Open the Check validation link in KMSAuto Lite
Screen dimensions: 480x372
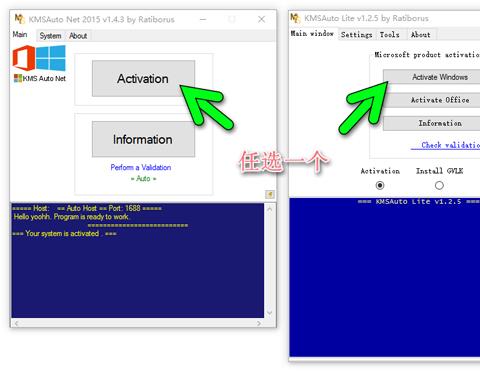[x=446, y=145]
